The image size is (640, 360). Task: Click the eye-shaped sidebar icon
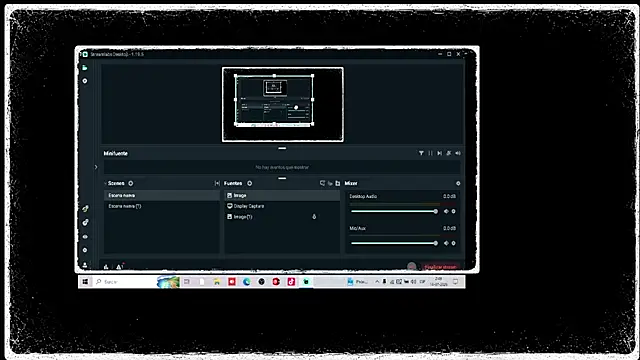(85, 237)
